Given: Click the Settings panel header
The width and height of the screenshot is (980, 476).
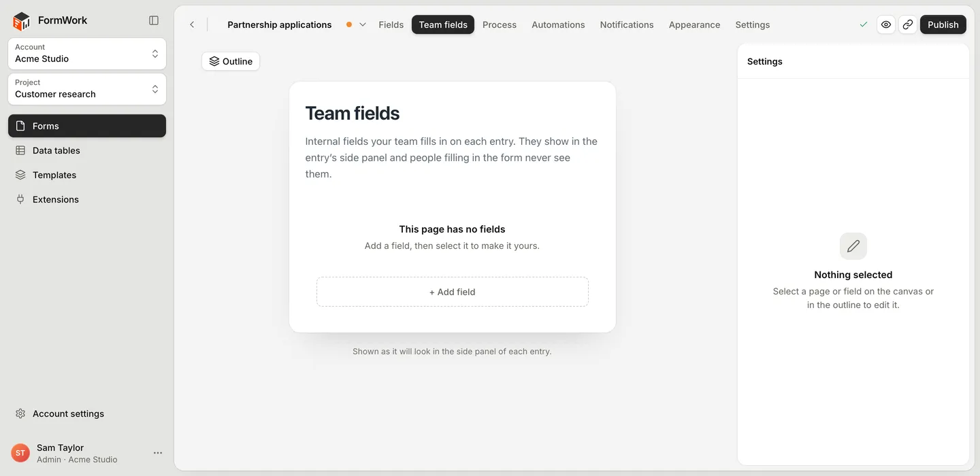Looking at the screenshot, I should tap(765, 61).
